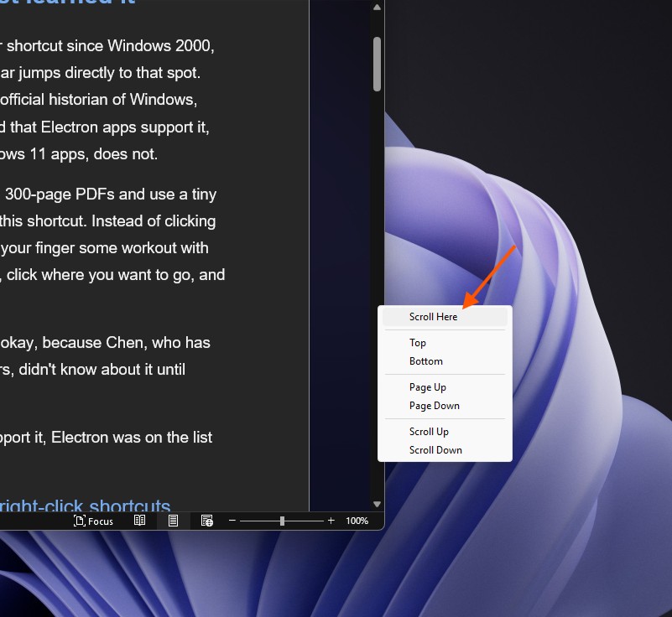Click the scrollbar up arrow
This screenshot has height=617, width=672.
click(x=378, y=7)
